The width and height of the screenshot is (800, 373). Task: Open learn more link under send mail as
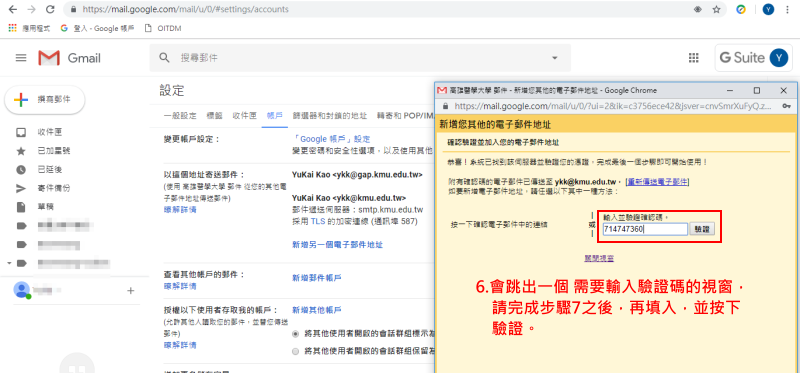[180, 210]
